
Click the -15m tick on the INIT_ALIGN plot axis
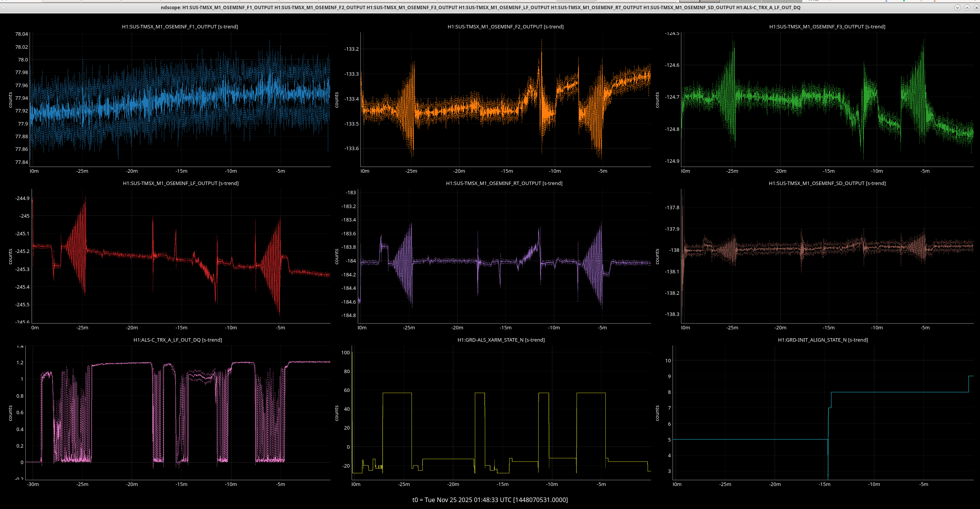824,484
